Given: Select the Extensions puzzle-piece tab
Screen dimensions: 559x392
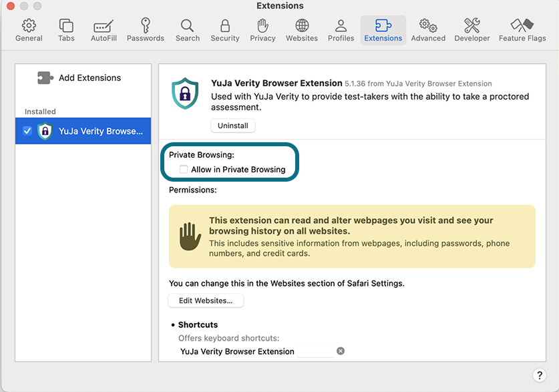Looking at the screenshot, I should click(x=383, y=30).
